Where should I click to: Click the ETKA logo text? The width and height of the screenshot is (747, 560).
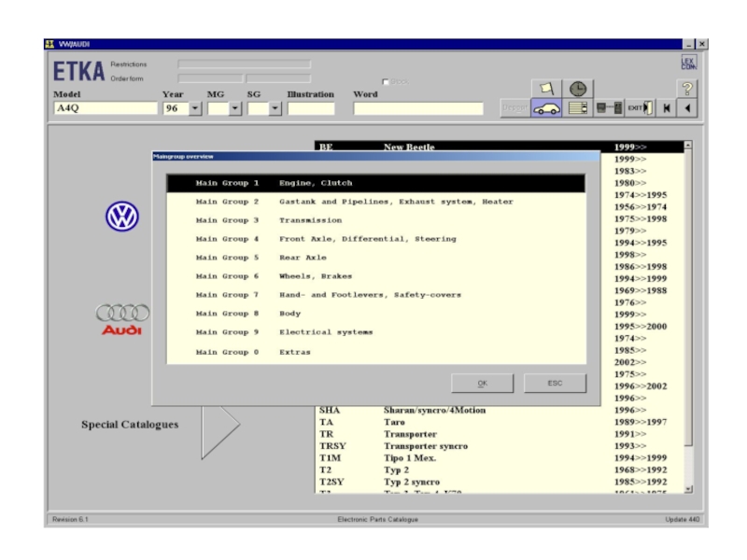pos(78,71)
